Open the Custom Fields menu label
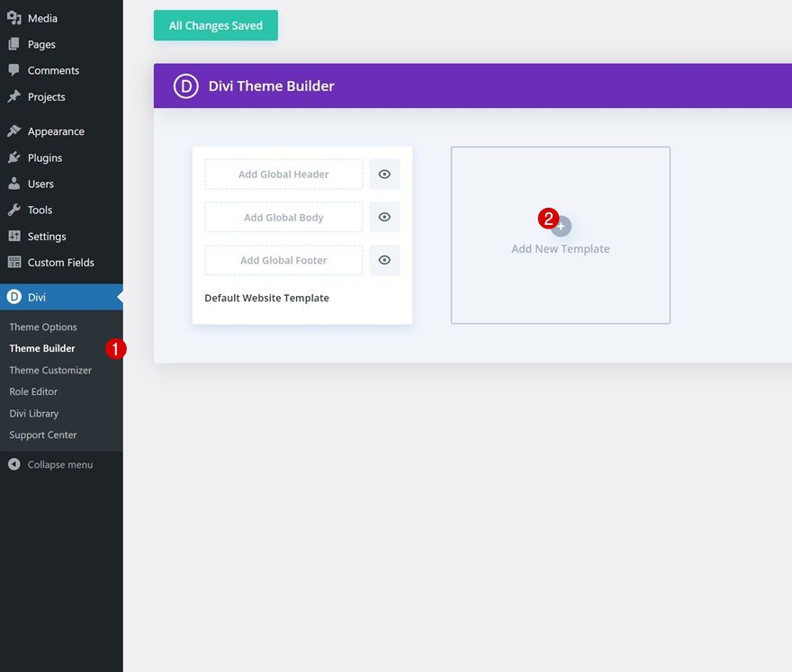Screen dimensions: 792x672 (60, 262)
